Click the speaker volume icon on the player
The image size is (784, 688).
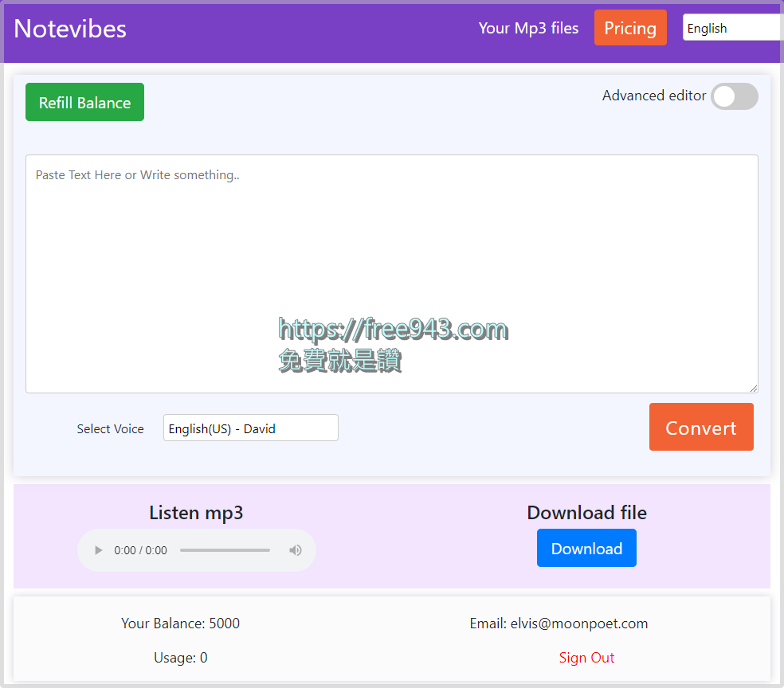coord(295,549)
